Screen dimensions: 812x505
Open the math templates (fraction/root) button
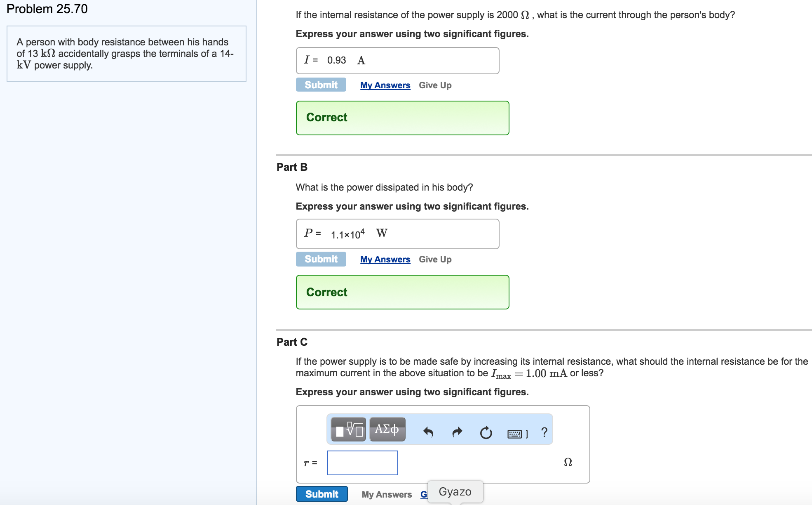(x=348, y=430)
